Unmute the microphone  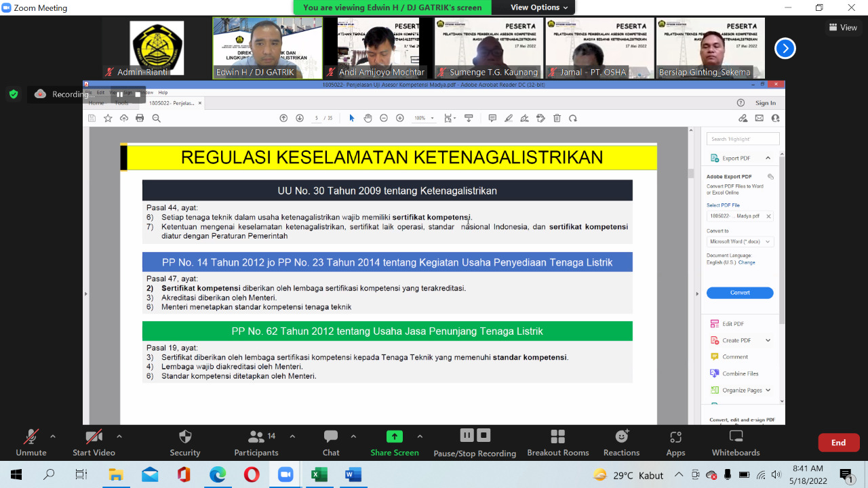[x=31, y=443]
